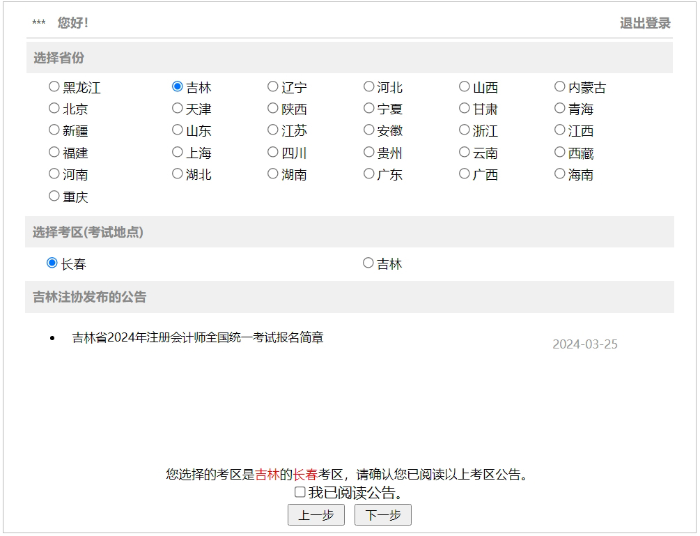Select the 吉林 exam area radio button
The width and height of the screenshot is (700, 536).
click(x=368, y=263)
